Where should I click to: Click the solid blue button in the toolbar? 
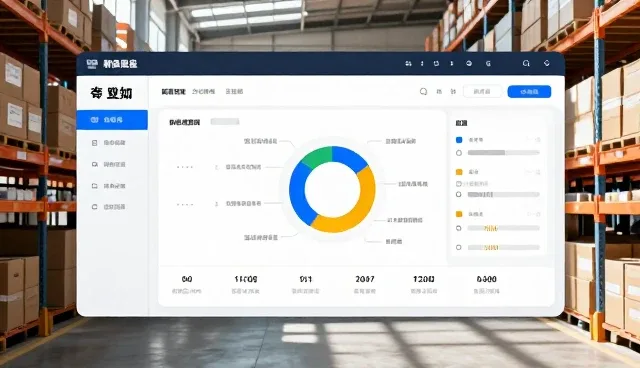529,92
